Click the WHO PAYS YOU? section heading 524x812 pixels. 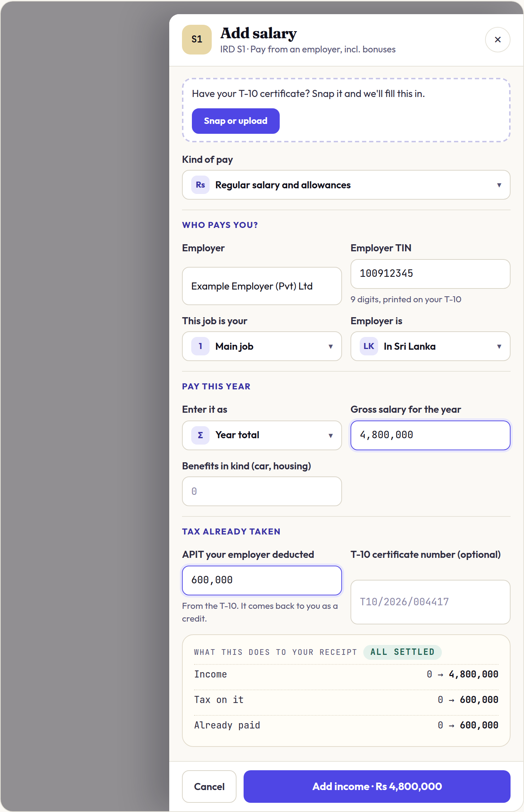220,225
